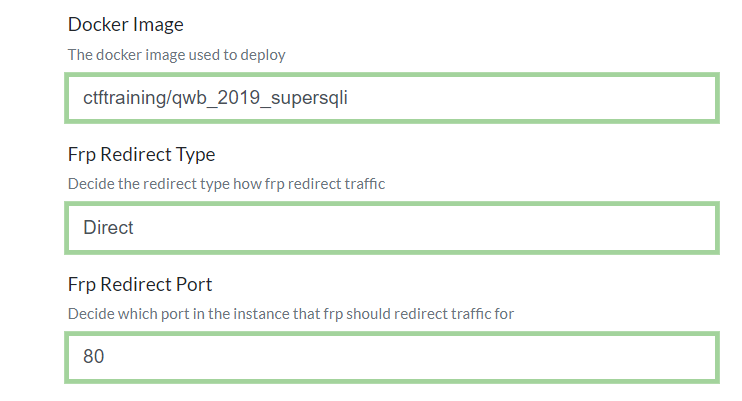742x401 pixels.
Task: Click the word "Type" in the middle label
Action: point(196,154)
